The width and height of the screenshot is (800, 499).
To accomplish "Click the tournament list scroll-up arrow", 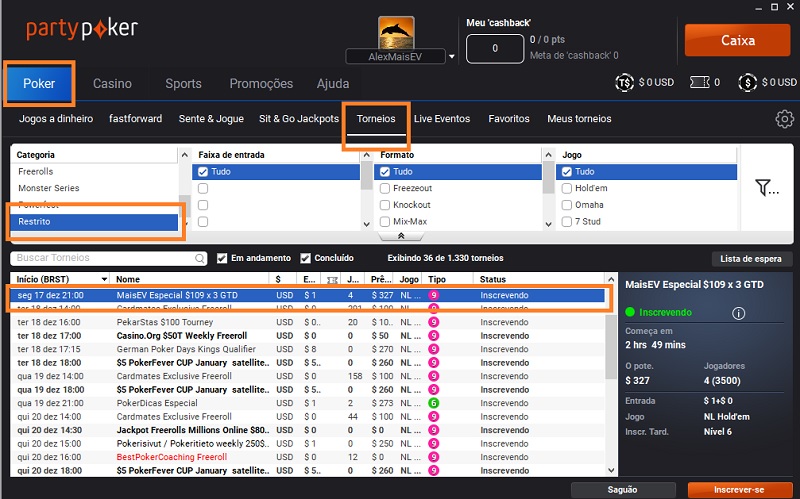I will [611, 279].
